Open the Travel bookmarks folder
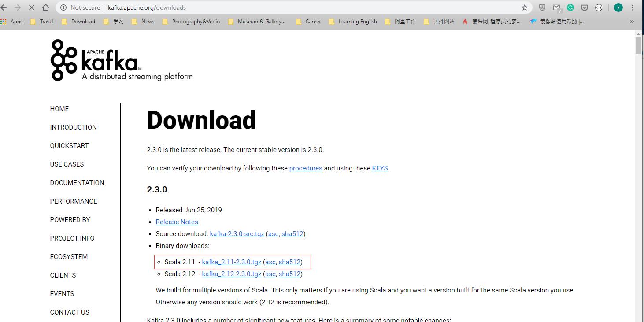The width and height of the screenshot is (644, 322). (x=42, y=21)
